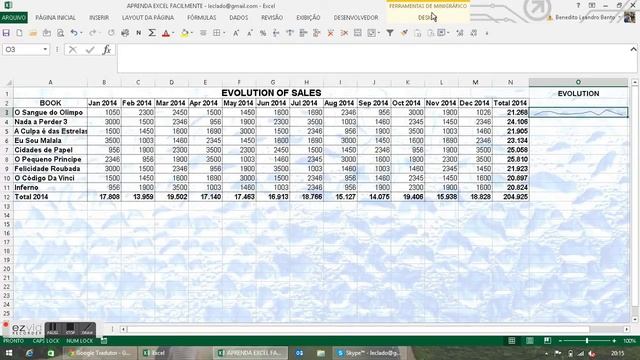Switch to Google Tradutor taskbar window
This screenshot has height=360, width=640.
tap(99, 353)
